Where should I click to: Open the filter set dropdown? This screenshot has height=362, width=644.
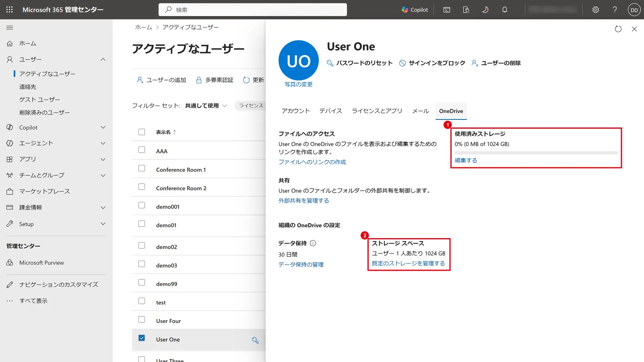tap(206, 106)
